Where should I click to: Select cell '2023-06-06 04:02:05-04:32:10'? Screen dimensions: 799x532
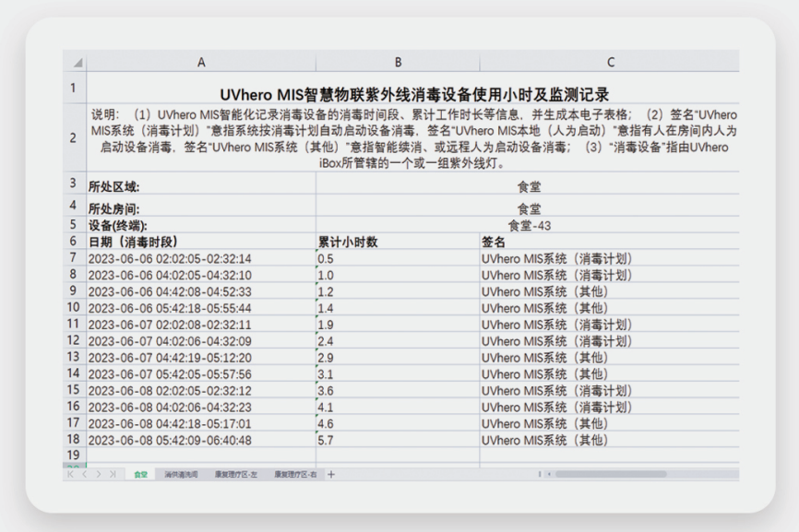[201, 275]
